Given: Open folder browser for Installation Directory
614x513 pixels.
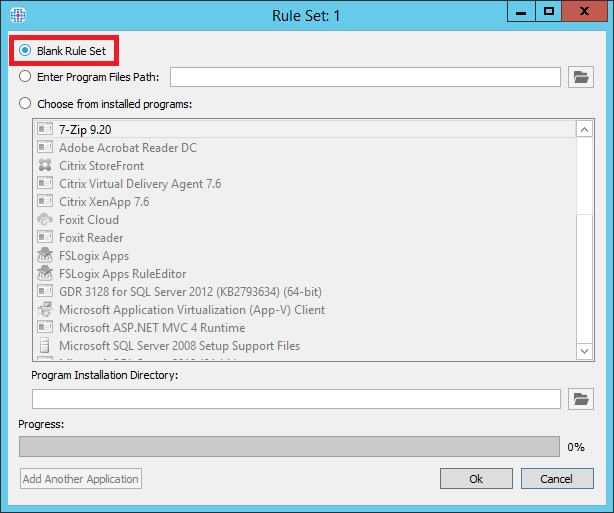Looking at the screenshot, I should (581, 399).
